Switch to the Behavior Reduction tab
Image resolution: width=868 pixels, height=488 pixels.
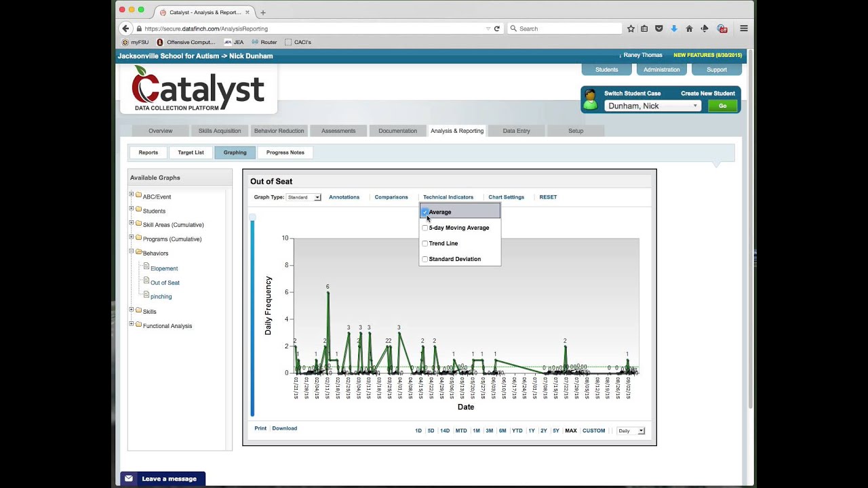coord(279,131)
